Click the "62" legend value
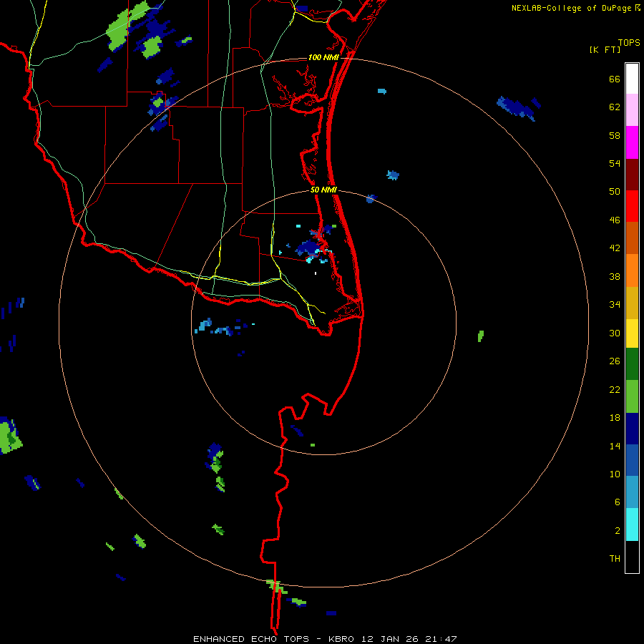This screenshot has width=644, height=644. click(x=615, y=107)
